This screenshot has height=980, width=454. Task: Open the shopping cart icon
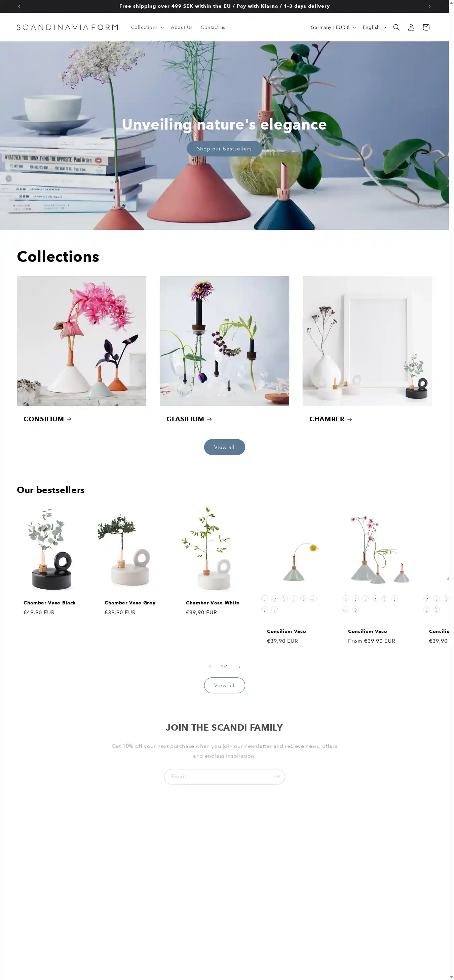click(x=426, y=27)
